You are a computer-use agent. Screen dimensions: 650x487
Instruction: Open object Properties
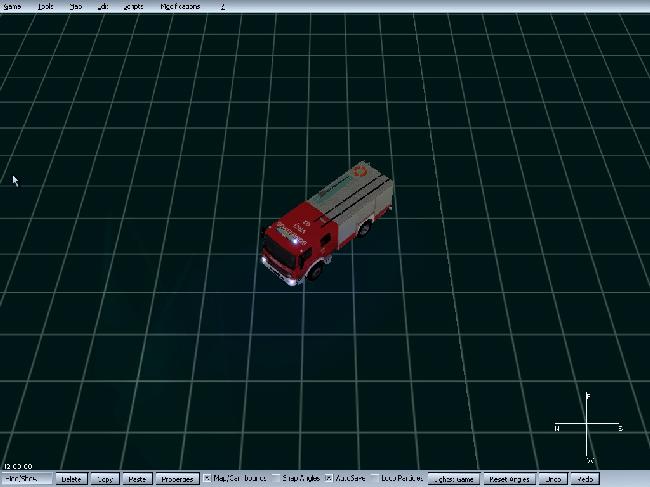177,479
